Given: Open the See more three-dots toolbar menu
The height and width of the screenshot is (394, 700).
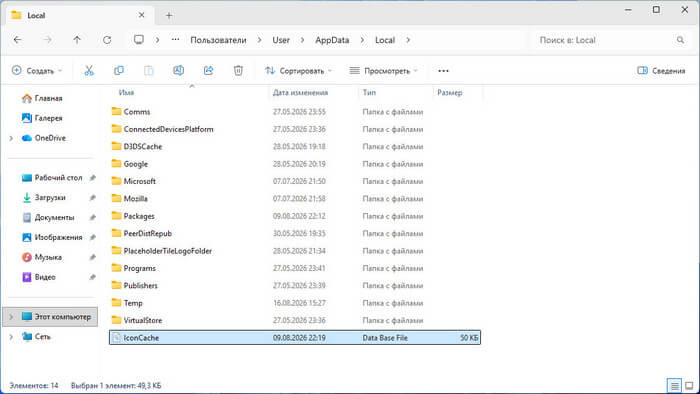Looking at the screenshot, I should (x=443, y=71).
